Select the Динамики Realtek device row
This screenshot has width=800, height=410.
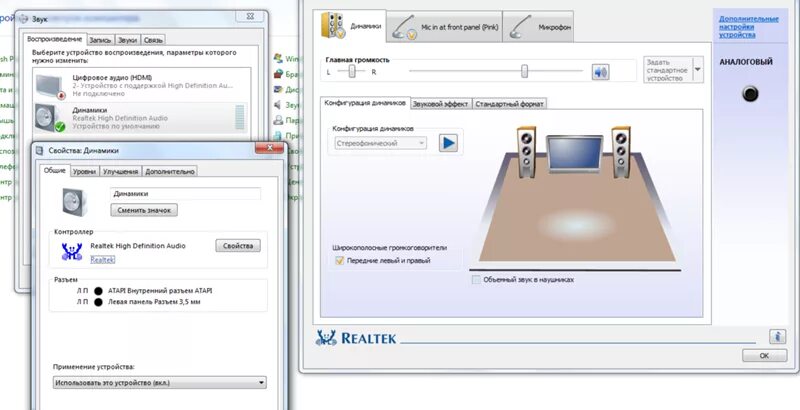[x=141, y=118]
